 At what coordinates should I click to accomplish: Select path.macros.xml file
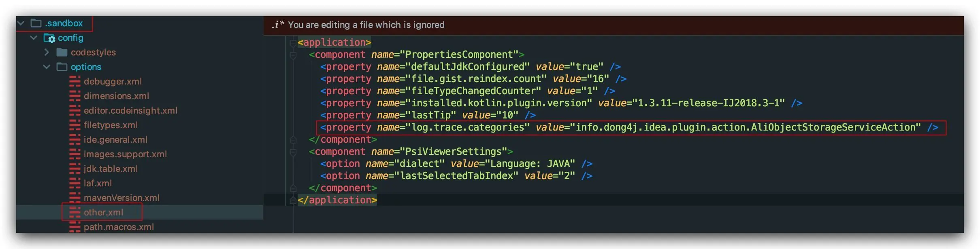119,227
